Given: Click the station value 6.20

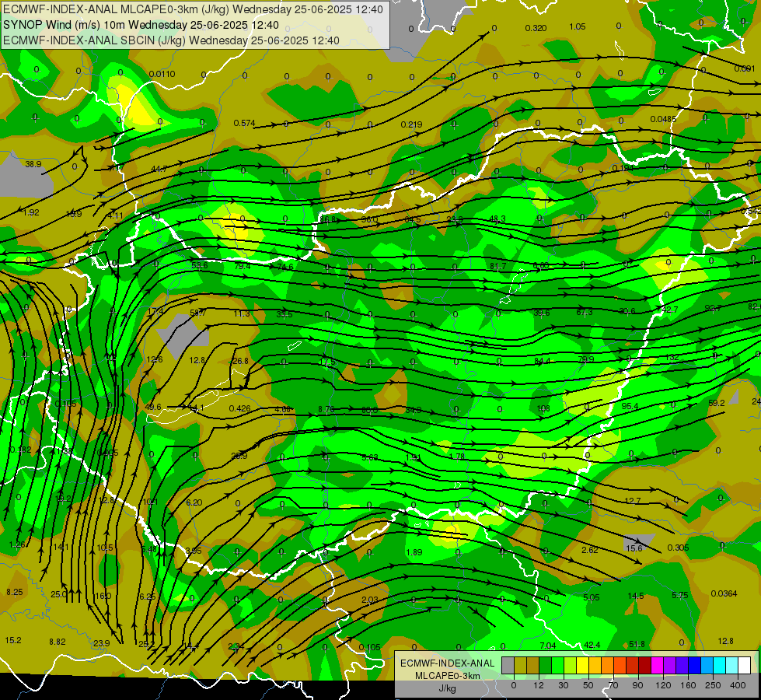Looking at the screenshot, I should tap(194, 502).
